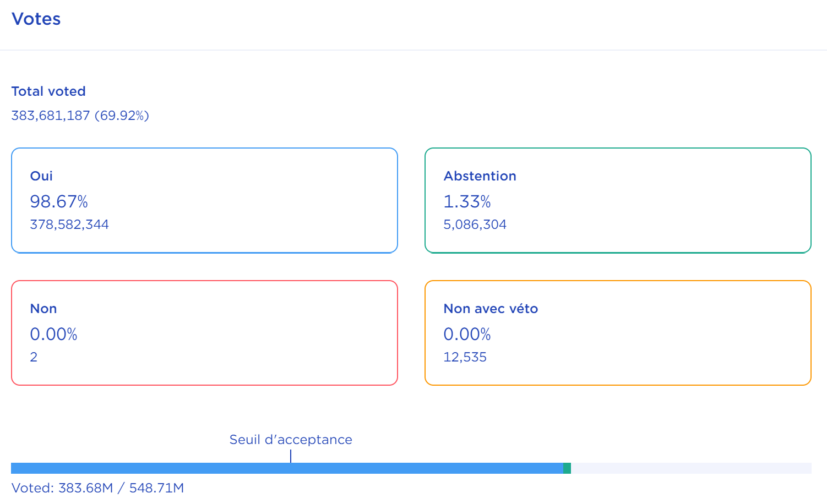
Task: Click the 0.00% value in Non avec véto card
Action: tap(467, 335)
